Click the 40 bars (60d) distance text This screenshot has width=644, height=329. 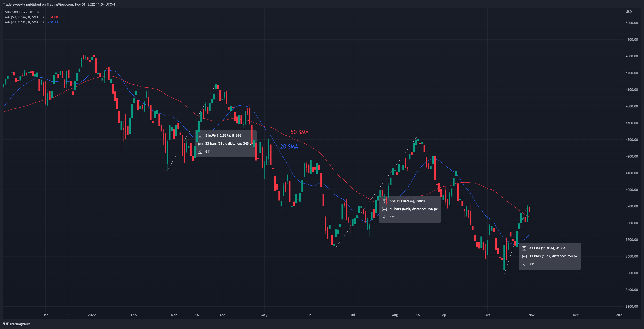click(x=413, y=209)
